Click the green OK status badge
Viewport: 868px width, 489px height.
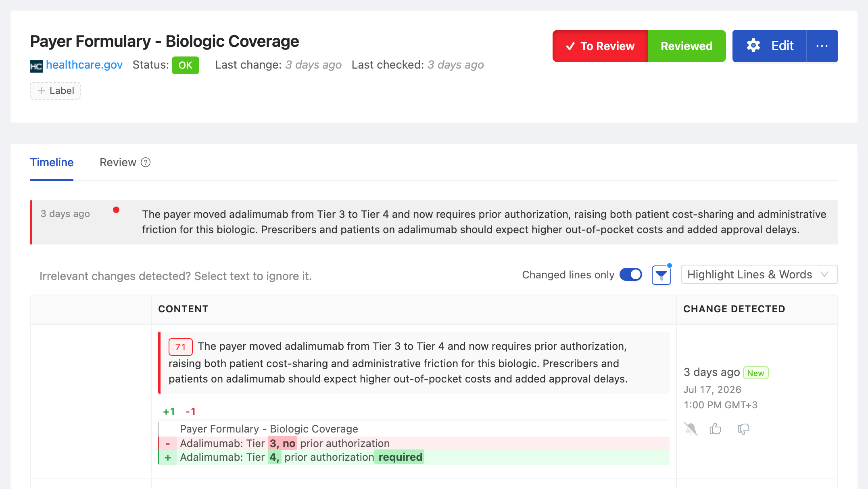pyautogui.click(x=186, y=65)
